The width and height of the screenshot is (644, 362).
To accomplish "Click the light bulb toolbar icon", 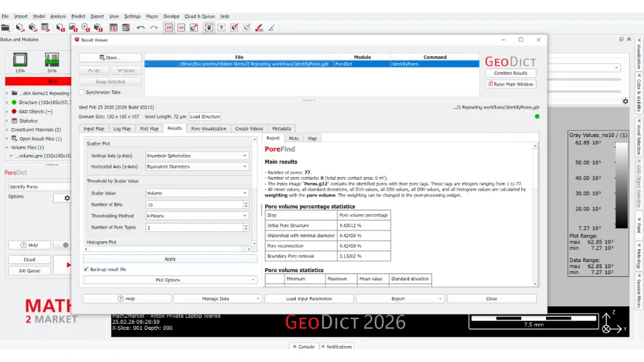I will 221,28.
